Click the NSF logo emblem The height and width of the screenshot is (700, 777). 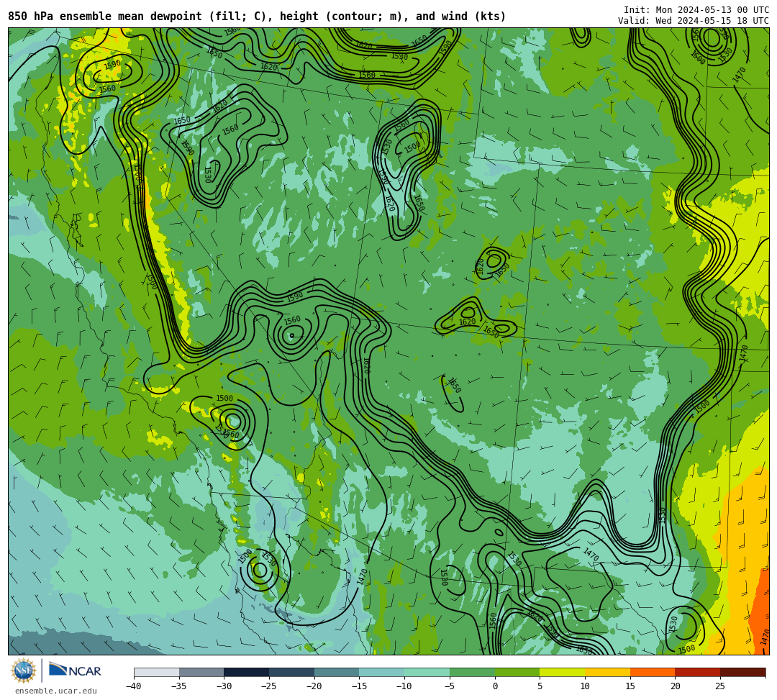pos(24,671)
